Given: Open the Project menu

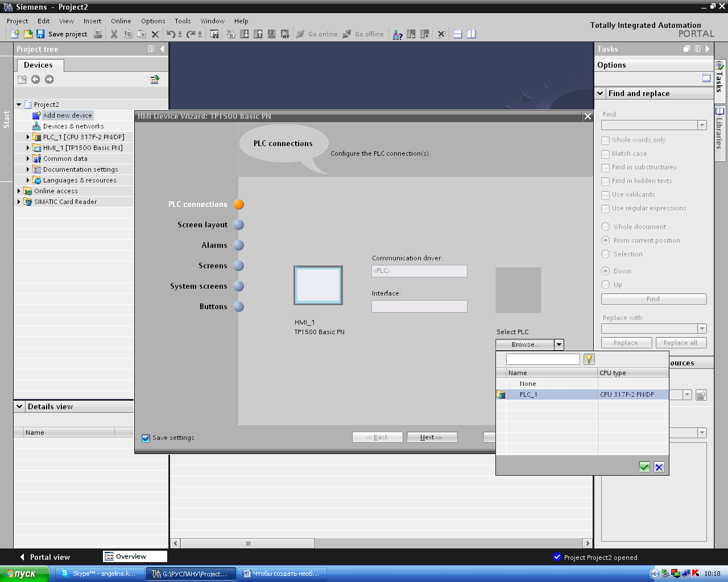Looking at the screenshot, I should point(17,21).
